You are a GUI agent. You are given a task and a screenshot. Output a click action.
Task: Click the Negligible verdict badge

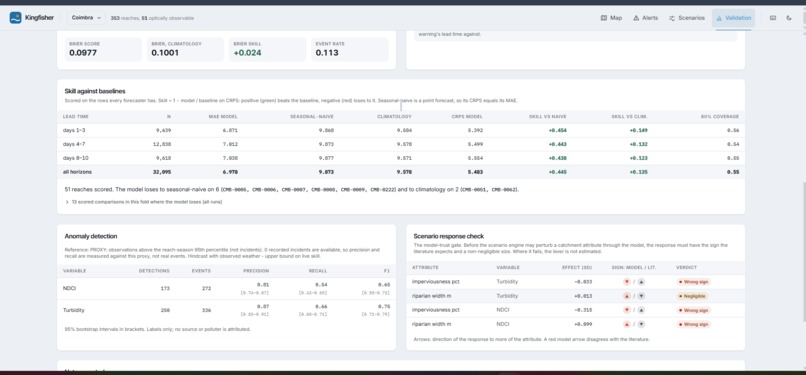(x=692, y=296)
